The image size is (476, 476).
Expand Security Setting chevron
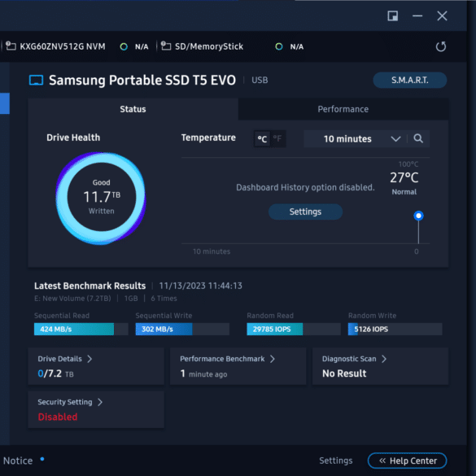pyautogui.click(x=100, y=402)
